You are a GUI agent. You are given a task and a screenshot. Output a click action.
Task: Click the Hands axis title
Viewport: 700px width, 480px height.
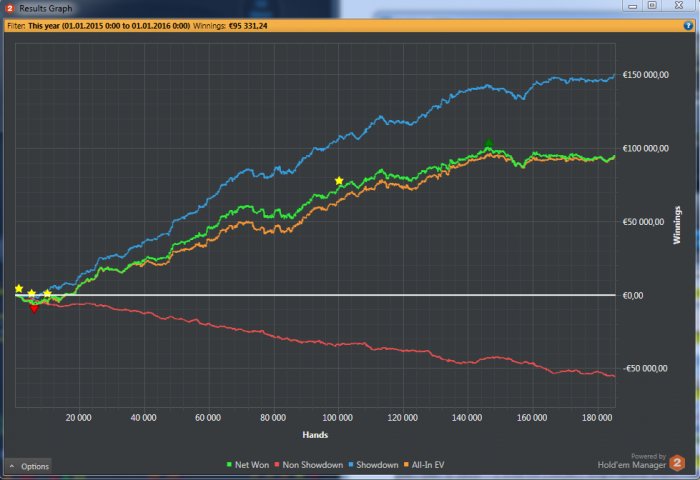coord(315,434)
